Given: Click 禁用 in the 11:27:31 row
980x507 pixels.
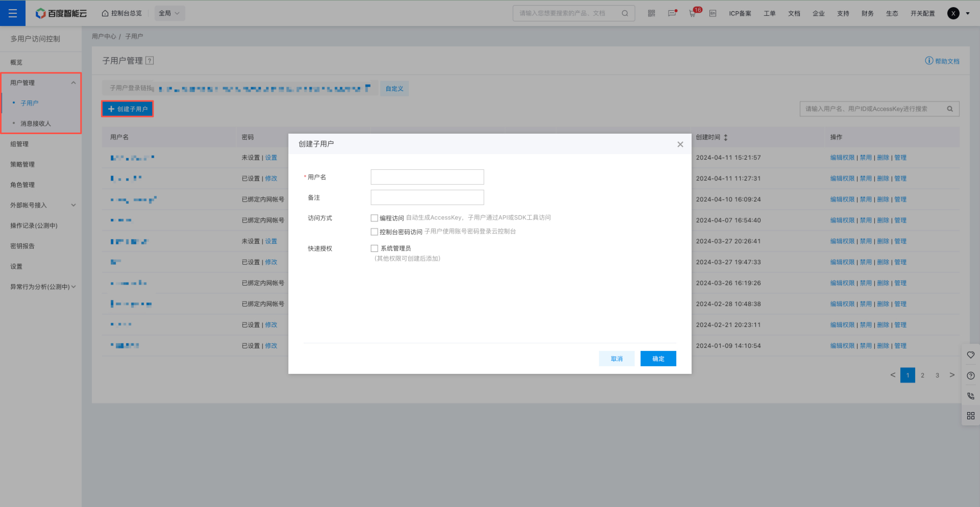Looking at the screenshot, I should click(x=866, y=179).
